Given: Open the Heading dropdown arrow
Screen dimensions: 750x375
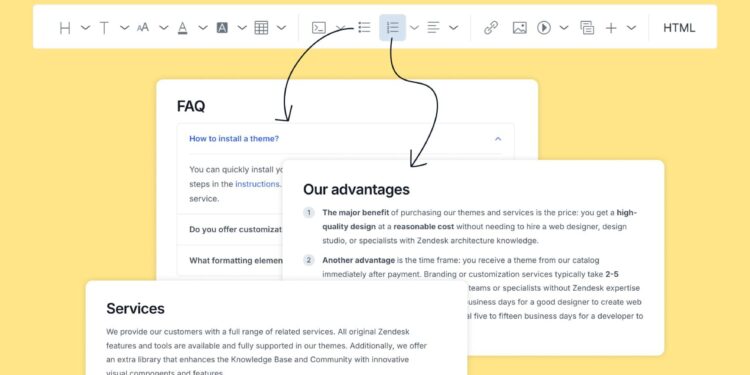Looking at the screenshot, I should pyautogui.click(x=86, y=28).
